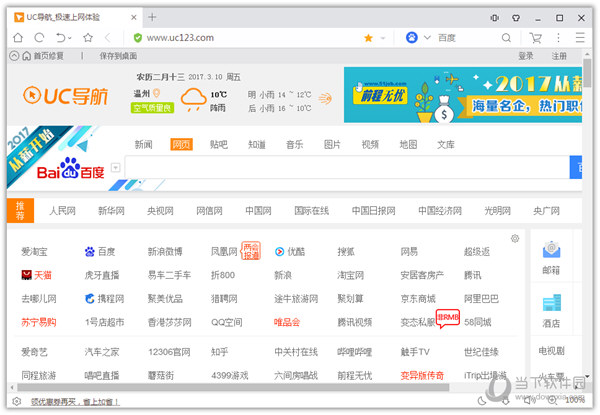The height and width of the screenshot is (415, 600).
Task: Open the 百度 link with paw icon
Action: [x=100, y=252]
